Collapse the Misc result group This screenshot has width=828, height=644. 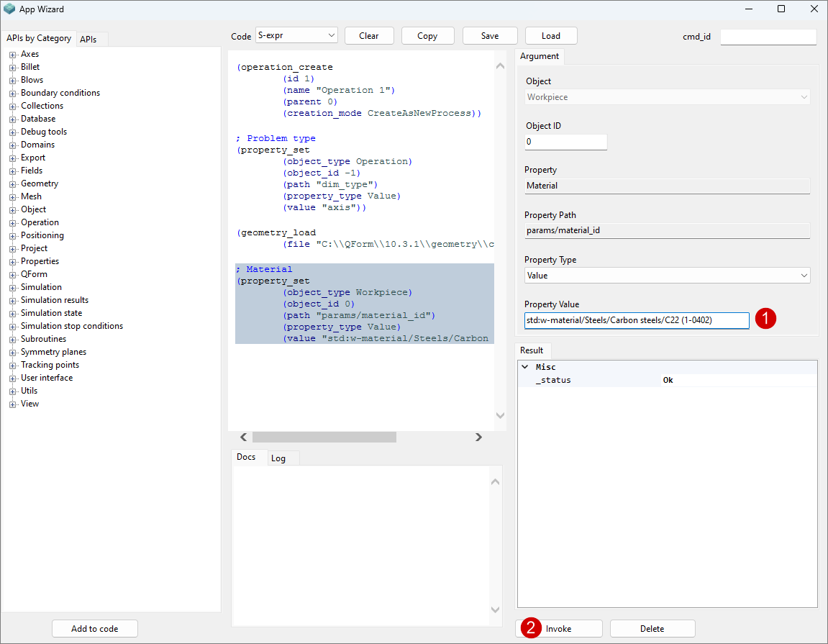pyautogui.click(x=525, y=367)
